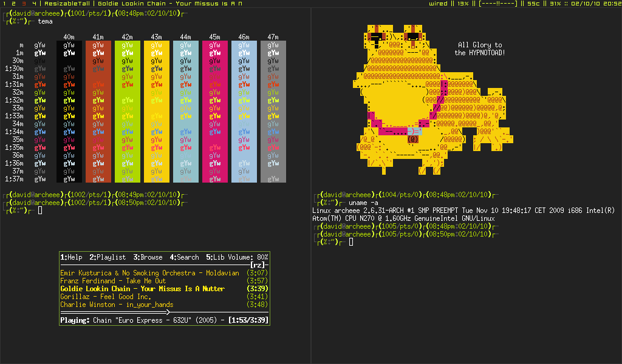
Task: Focus the left terminal prompt cursor
Action: tap(40, 211)
